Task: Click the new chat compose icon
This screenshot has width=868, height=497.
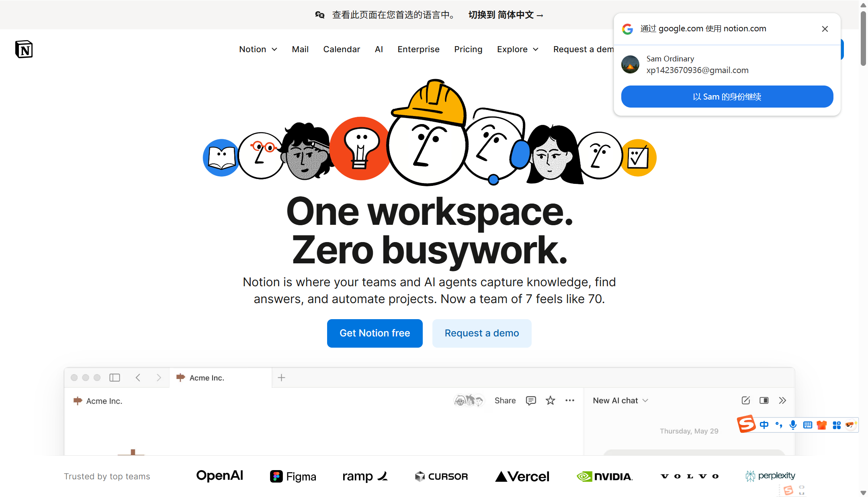Action: point(745,400)
